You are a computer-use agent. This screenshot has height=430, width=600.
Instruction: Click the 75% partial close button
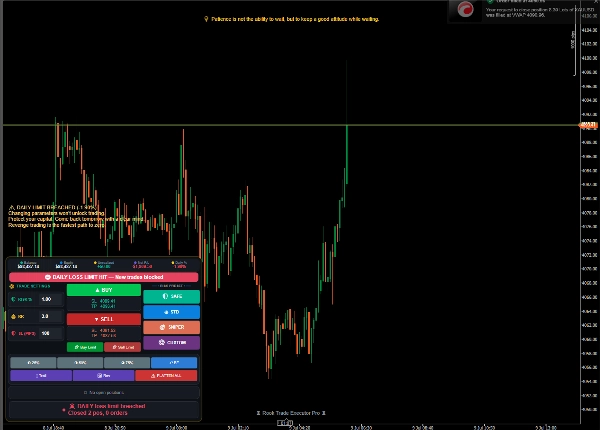127,362
